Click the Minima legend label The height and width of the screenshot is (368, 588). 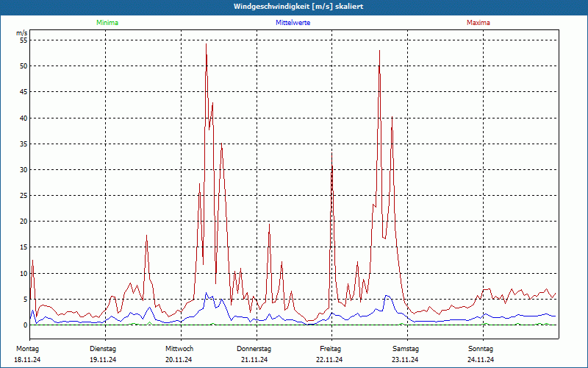(107, 23)
